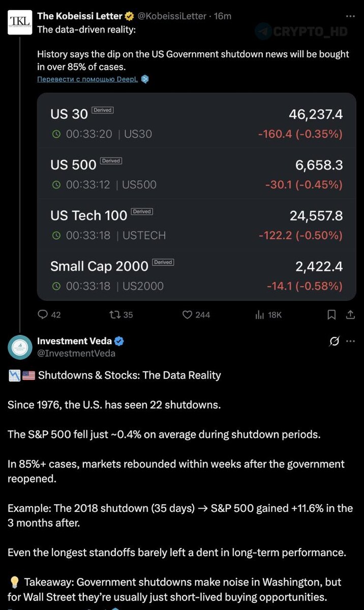Click the 16m tweet timestamp
The width and height of the screenshot is (364, 610).
[223, 16]
